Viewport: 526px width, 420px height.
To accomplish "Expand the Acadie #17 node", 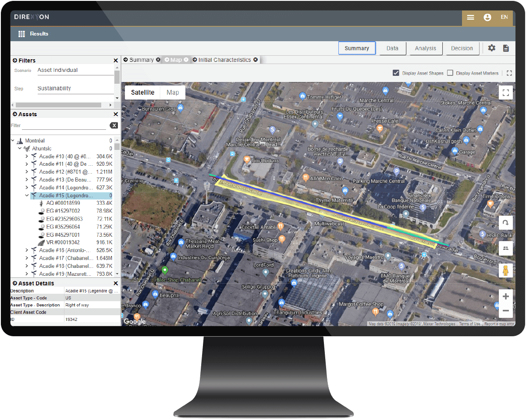I will pos(26,258).
